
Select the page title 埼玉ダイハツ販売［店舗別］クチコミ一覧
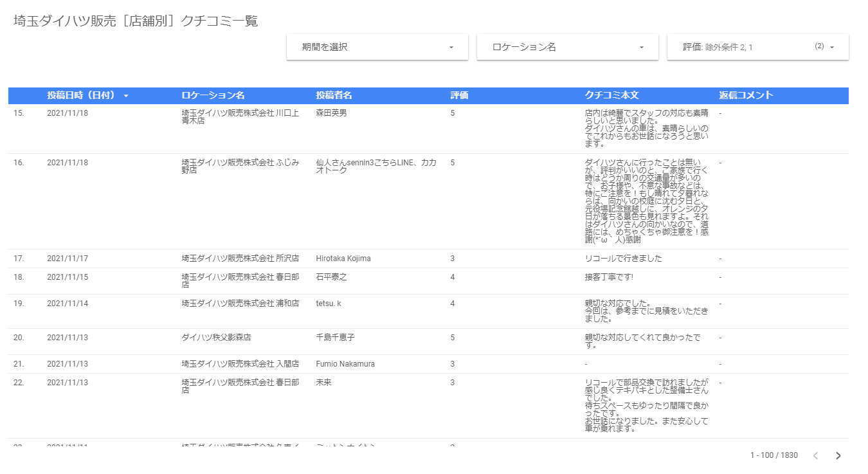pos(136,21)
